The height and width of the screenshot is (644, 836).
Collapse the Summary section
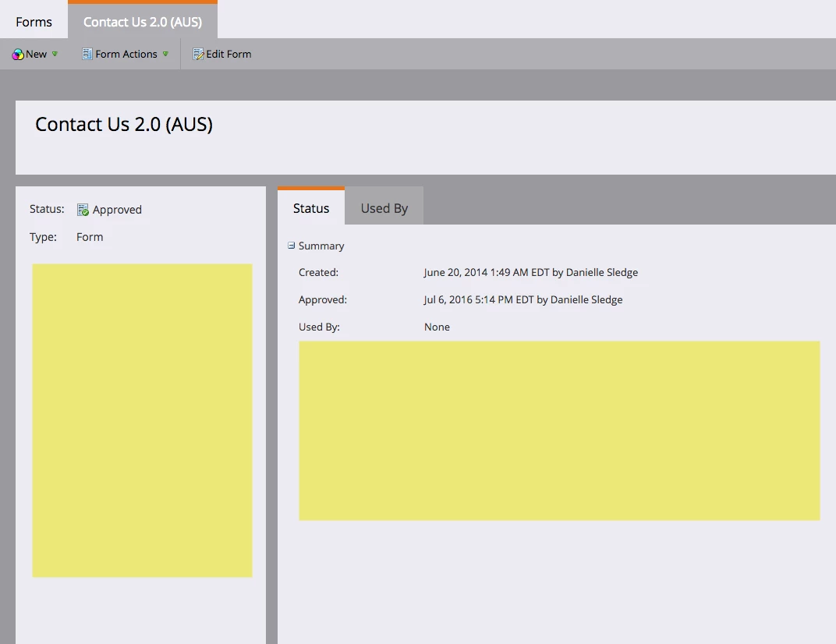point(291,246)
